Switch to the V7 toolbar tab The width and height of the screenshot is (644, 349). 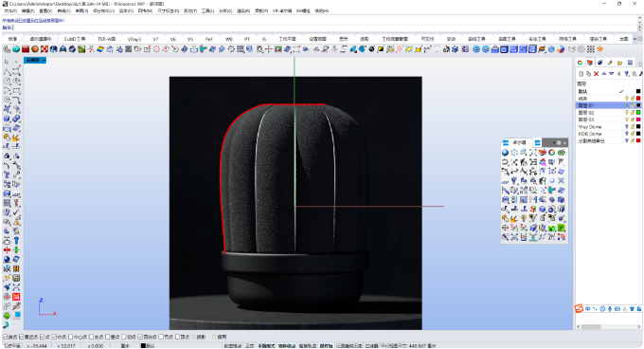pos(155,39)
